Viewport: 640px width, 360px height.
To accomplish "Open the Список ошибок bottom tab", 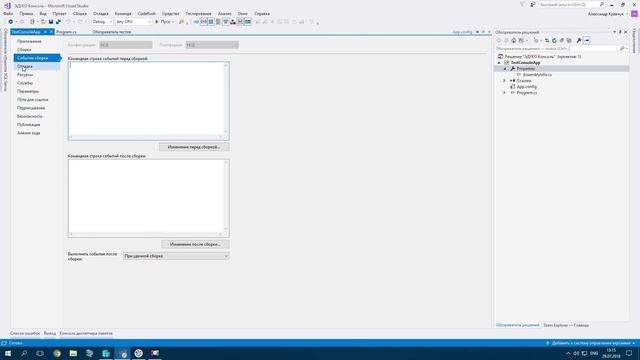I will click(25, 333).
